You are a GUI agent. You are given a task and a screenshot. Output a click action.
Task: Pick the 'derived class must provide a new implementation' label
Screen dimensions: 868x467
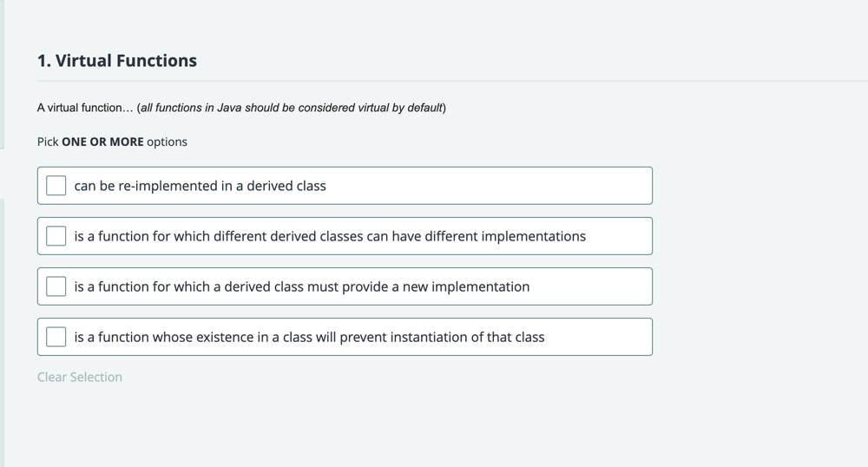click(x=302, y=286)
